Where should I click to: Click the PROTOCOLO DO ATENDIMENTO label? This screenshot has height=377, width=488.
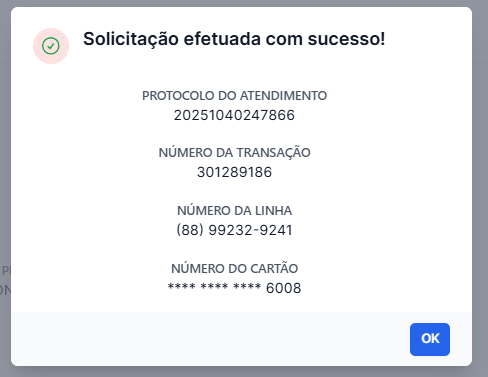[234, 96]
